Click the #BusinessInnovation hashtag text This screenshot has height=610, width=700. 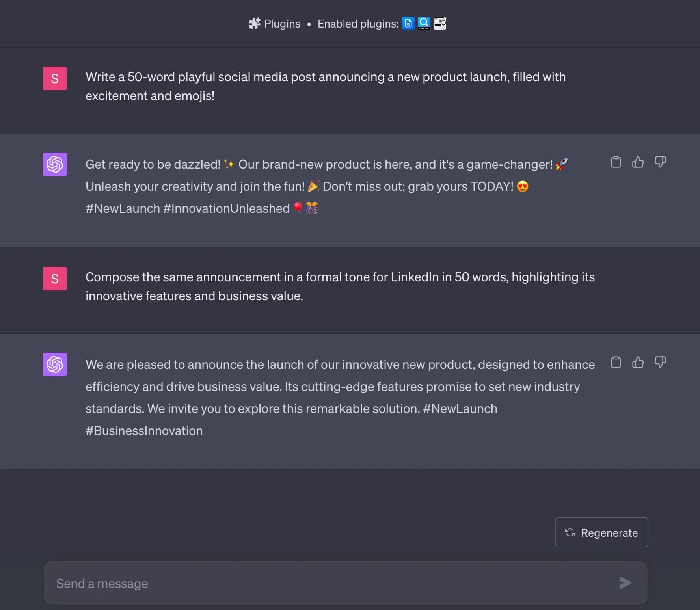[x=144, y=431]
